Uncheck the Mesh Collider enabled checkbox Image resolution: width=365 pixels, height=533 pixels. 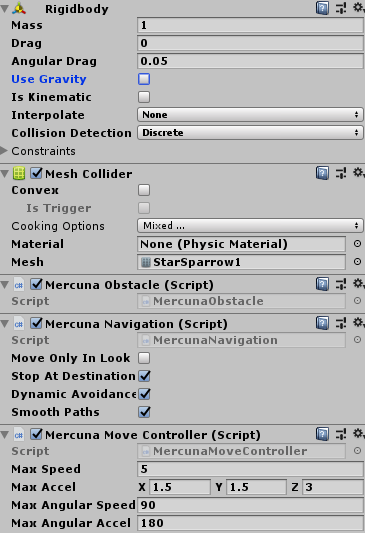(36, 173)
